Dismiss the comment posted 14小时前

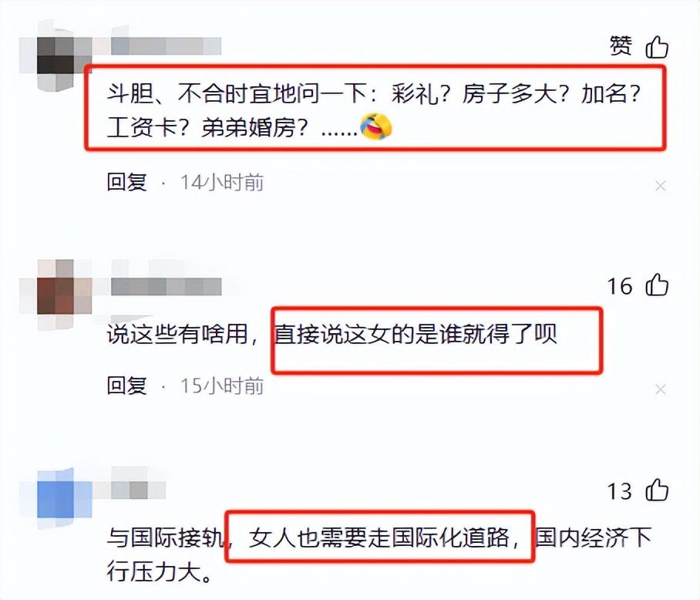[660, 186]
